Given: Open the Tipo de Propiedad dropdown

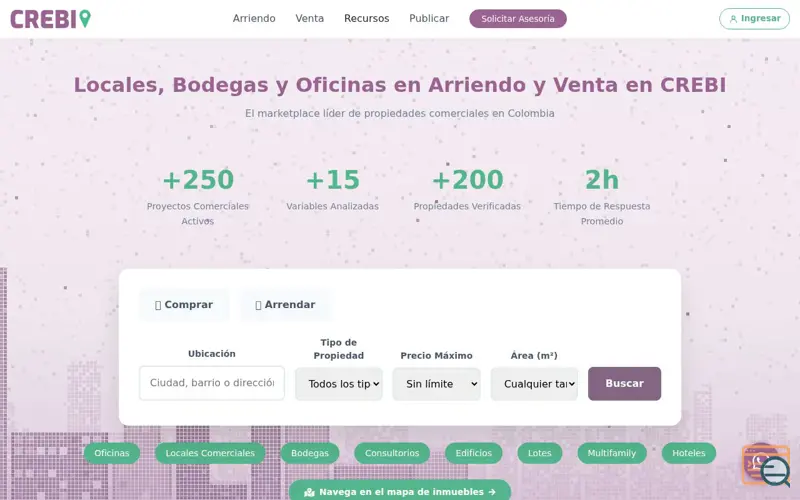Looking at the screenshot, I should (339, 384).
